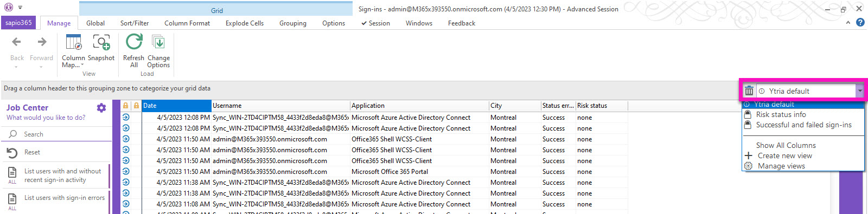This screenshot has width=868, height=214.
Task: Open the quick access toolbar dropdown arrow
Action: point(20,8)
